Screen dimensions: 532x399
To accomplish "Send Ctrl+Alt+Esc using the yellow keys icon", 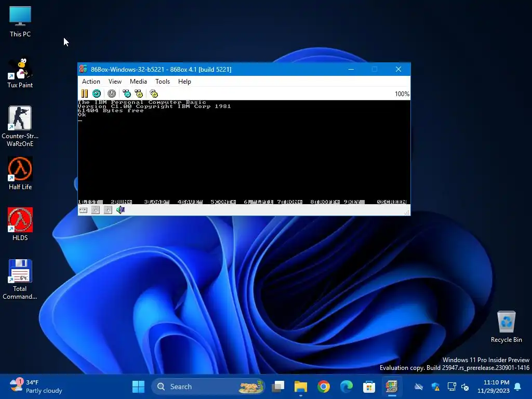I will point(139,94).
